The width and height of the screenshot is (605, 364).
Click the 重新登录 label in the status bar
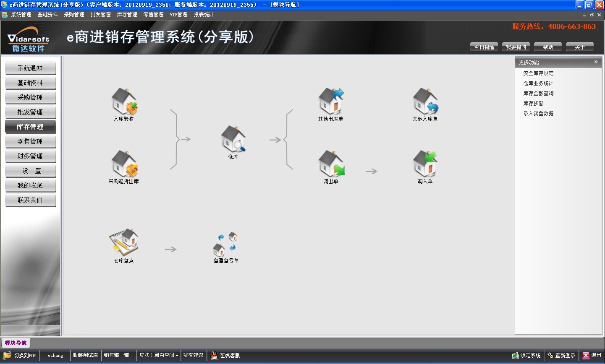click(x=566, y=356)
